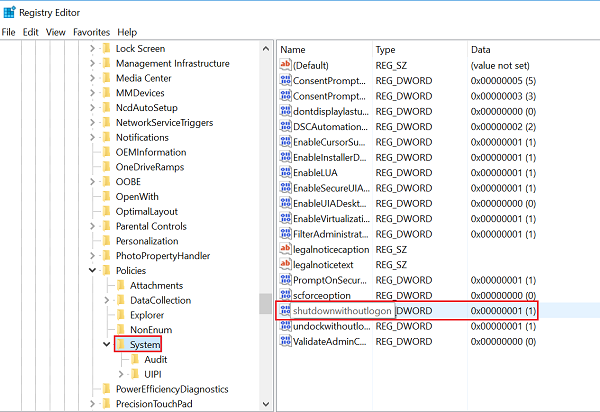Click the EnableVirtualizati... DWORD icon
The width and height of the screenshot is (600, 412).
point(285,218)
